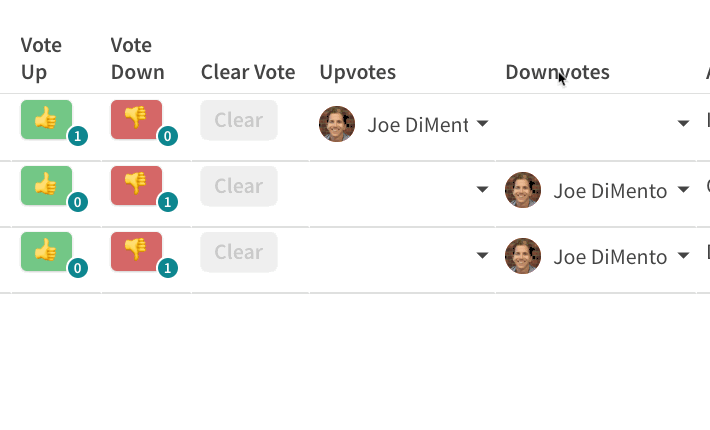Screen dimensions: 710x430
Task: Upvote the second row item
Action: tap(46, 186)
